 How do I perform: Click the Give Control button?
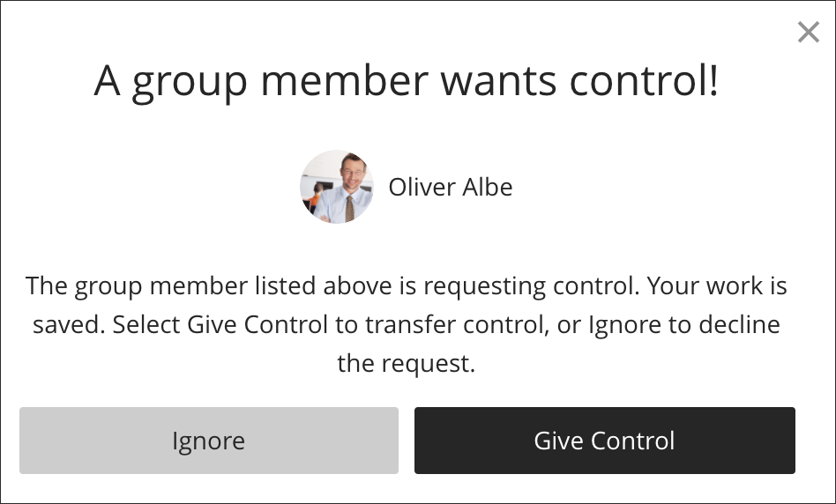coord(604,441)
